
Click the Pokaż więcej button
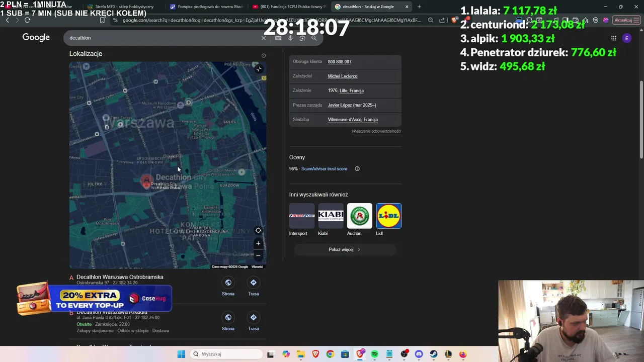point(345,249)
